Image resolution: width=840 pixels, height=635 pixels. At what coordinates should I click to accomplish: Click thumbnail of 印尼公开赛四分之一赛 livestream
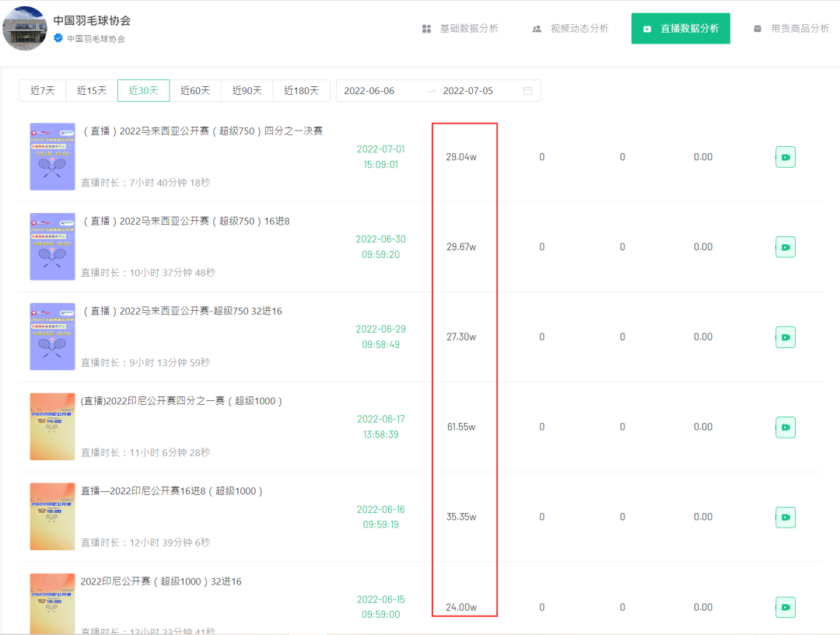(53, 427)
